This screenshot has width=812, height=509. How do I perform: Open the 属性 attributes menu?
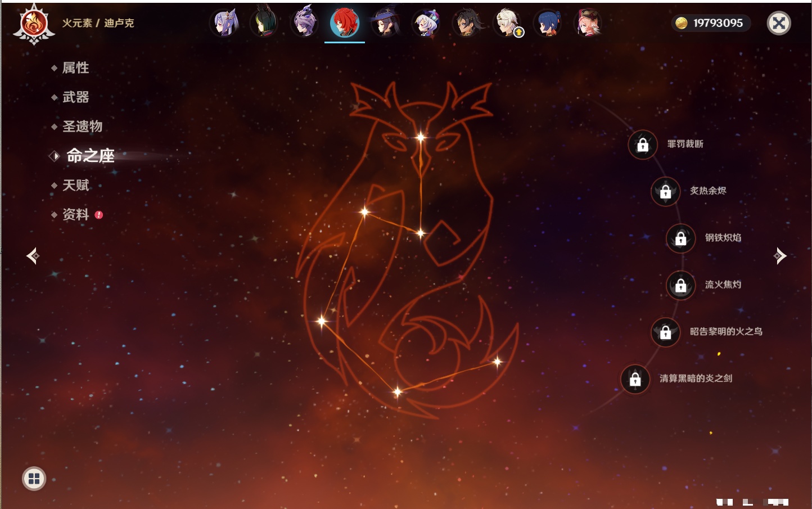(75, 68)
